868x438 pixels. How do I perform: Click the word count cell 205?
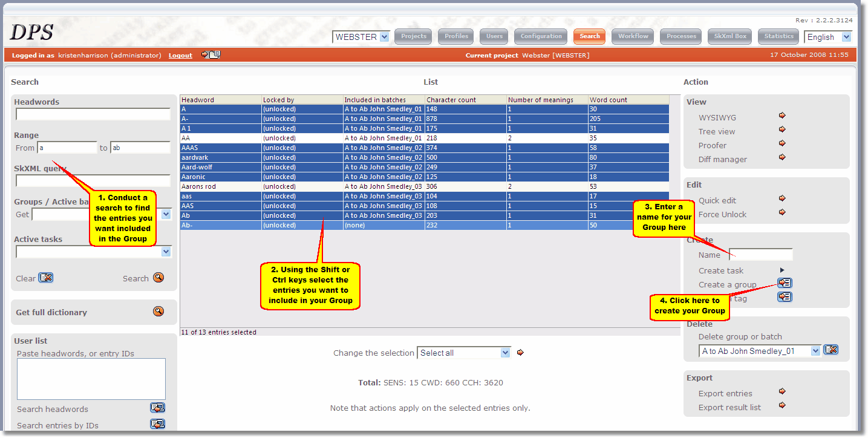click(x=629, y=119)
